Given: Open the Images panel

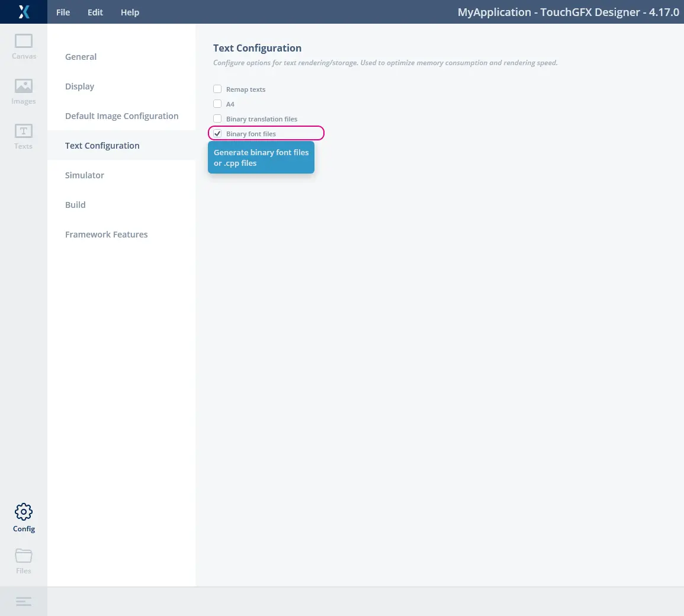Looking at the screenshot, I should 24,91.
